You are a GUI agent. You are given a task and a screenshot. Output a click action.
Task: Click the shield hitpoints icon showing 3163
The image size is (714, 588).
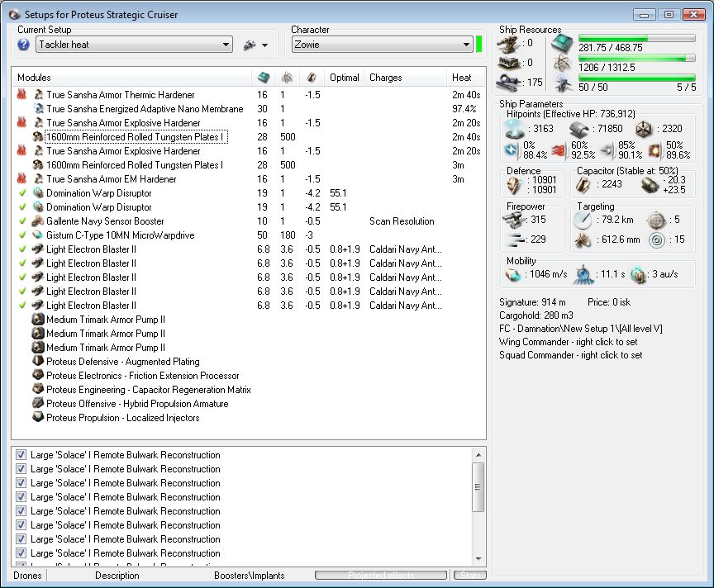(x=515, y=130)
